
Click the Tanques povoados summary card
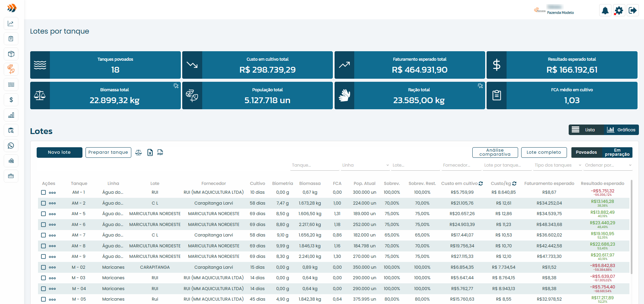point(106,65)
